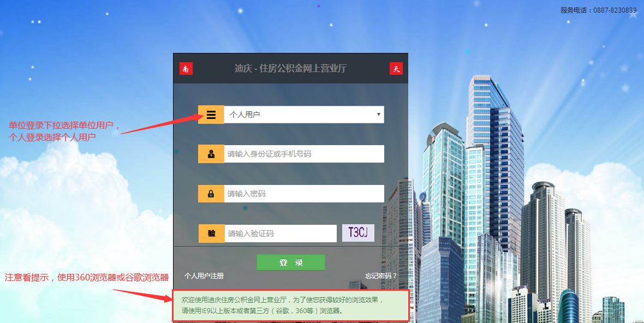The height and width of the screenshot is (323, 644).
Task: Click the orange padlock icon
Action: [x=211, y=194]
